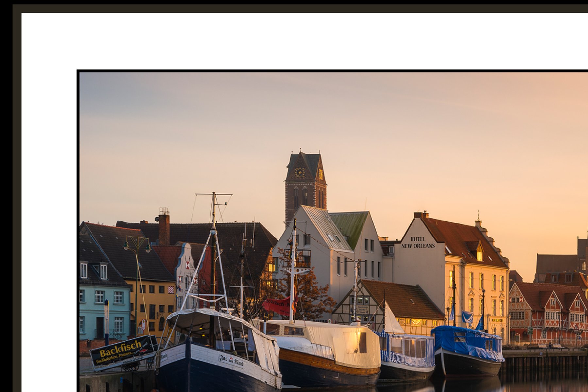Click the dark outer picture frame edge
The image size is (588, 392).
tap(16, 196)
